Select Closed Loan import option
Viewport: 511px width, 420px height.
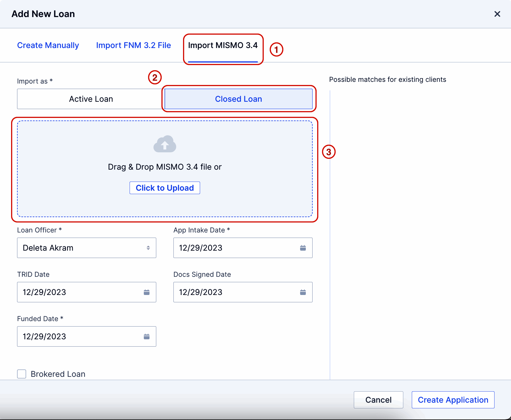click(238, 99)
